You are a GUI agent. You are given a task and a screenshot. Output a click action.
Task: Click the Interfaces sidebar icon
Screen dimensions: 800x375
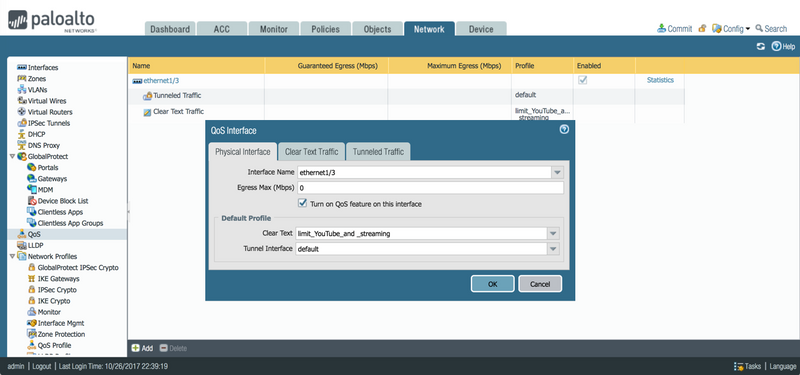[x=22, y=67]
